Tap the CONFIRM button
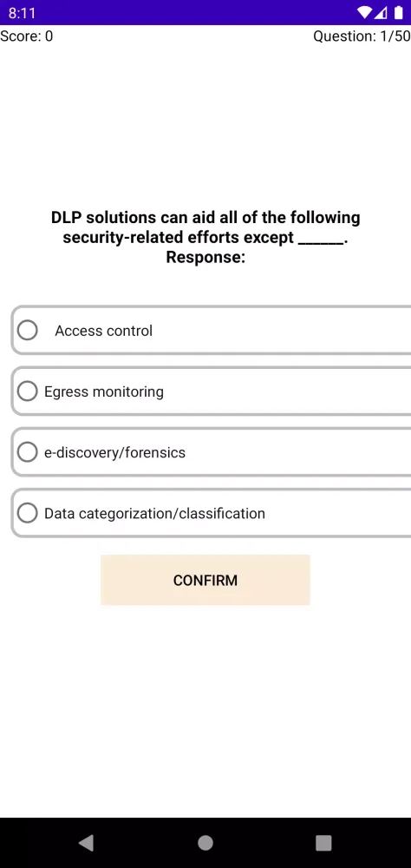The image size is (411, 868). (205, 580)
